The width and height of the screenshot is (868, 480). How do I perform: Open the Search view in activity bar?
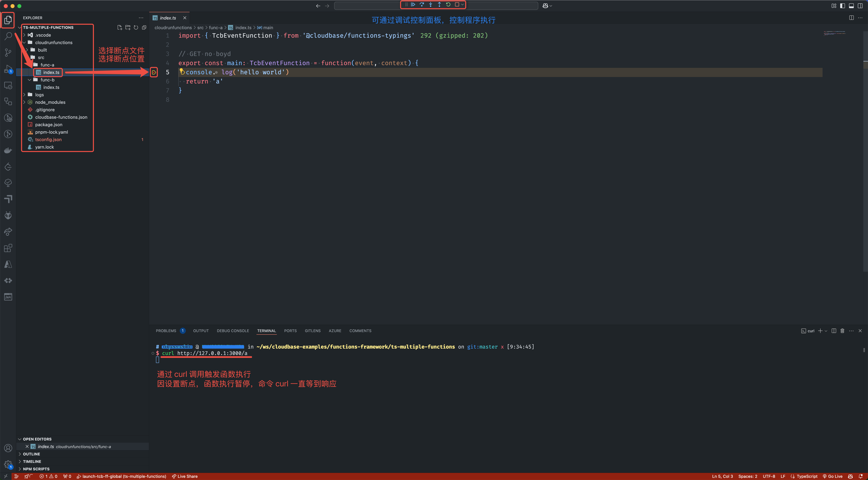[8, 36]
